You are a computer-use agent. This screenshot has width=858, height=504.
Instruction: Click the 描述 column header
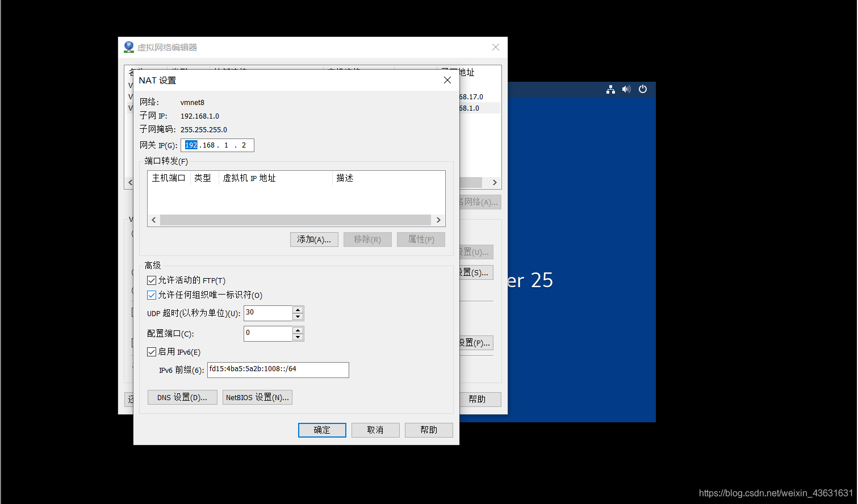pyautogui.click(x=345, y=178)
